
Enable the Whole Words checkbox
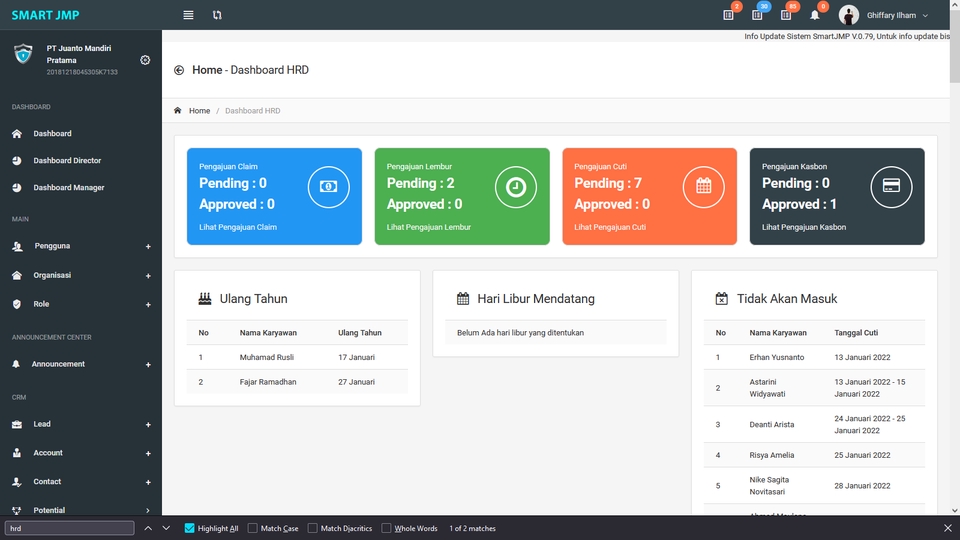coord(386,528)
